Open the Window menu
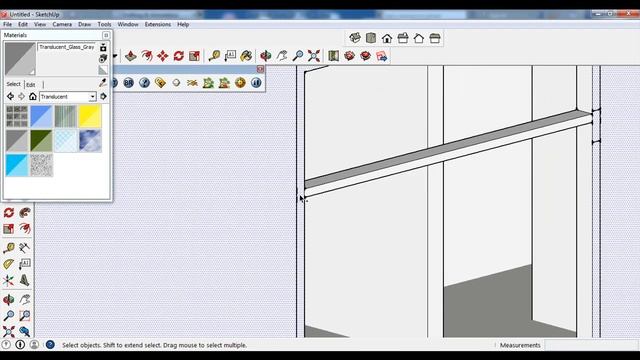The height and width of the screenshot is (360, 640). coord(128,24)
